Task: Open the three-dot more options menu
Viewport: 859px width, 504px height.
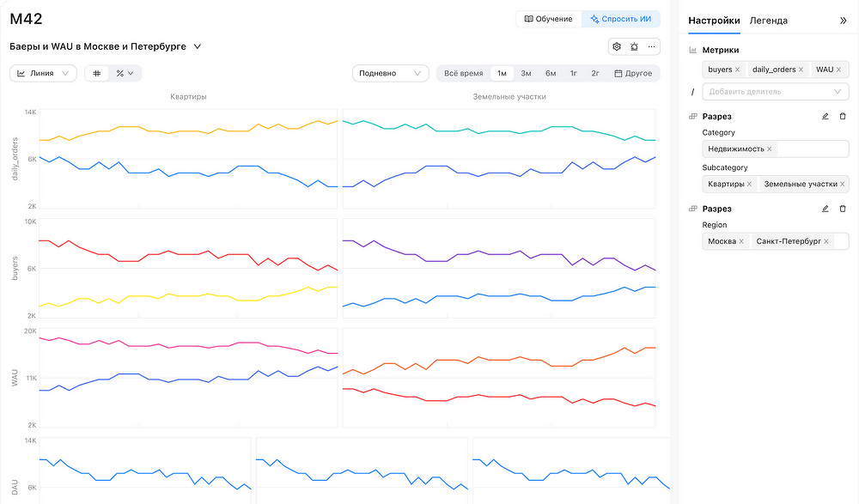Action: tap(652, 47)
